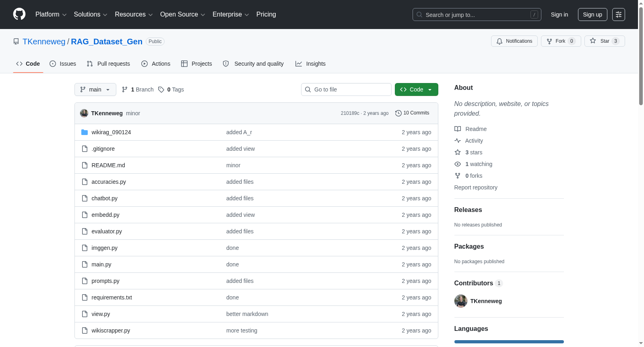Click the repository icon beside TKenneweg

click(x=16, y=42)
